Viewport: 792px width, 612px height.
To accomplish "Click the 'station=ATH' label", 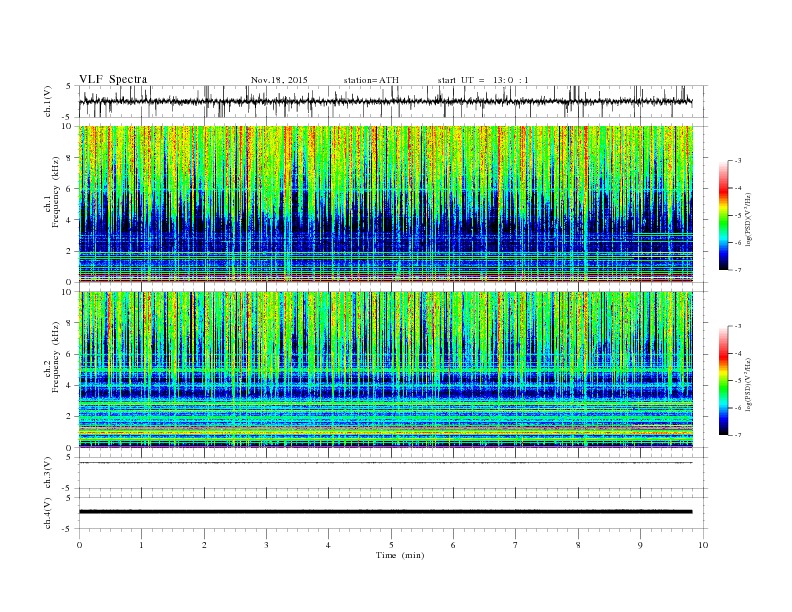I will (x=371, y=80).
